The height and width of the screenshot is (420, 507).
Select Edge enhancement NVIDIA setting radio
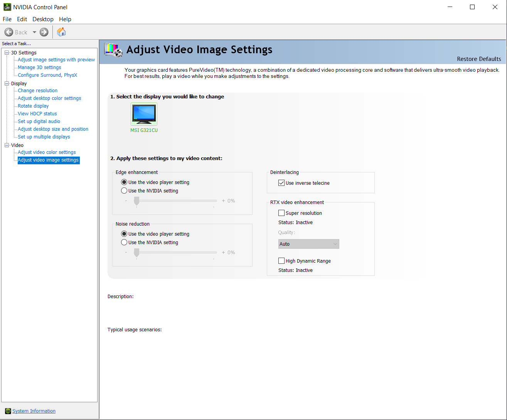coord(124,191)
